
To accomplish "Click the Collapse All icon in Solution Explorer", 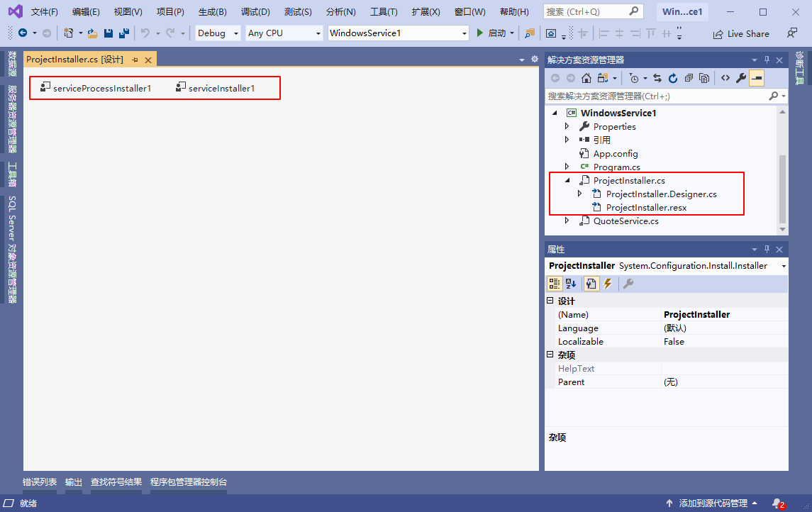I will pos(689,78).
